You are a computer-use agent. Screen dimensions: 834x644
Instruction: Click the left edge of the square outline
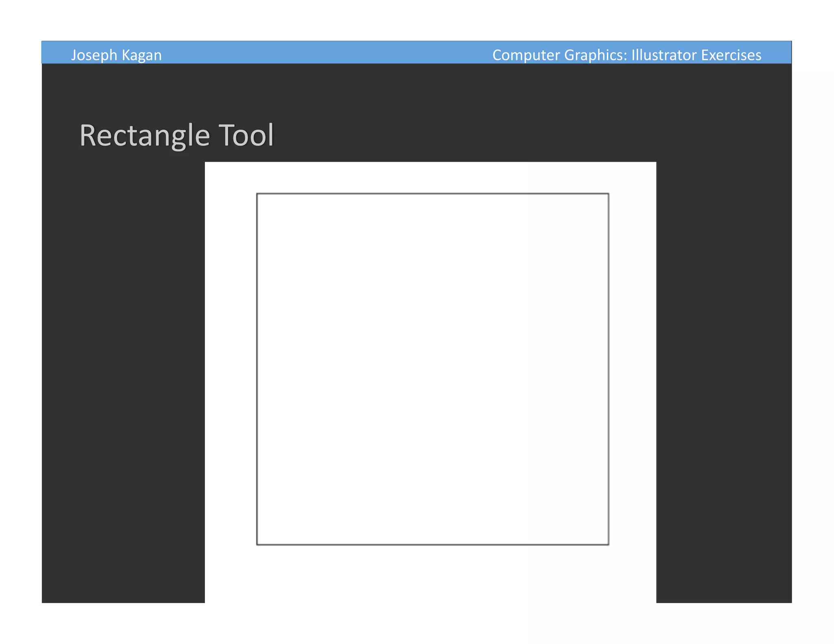tap(257, 369)
